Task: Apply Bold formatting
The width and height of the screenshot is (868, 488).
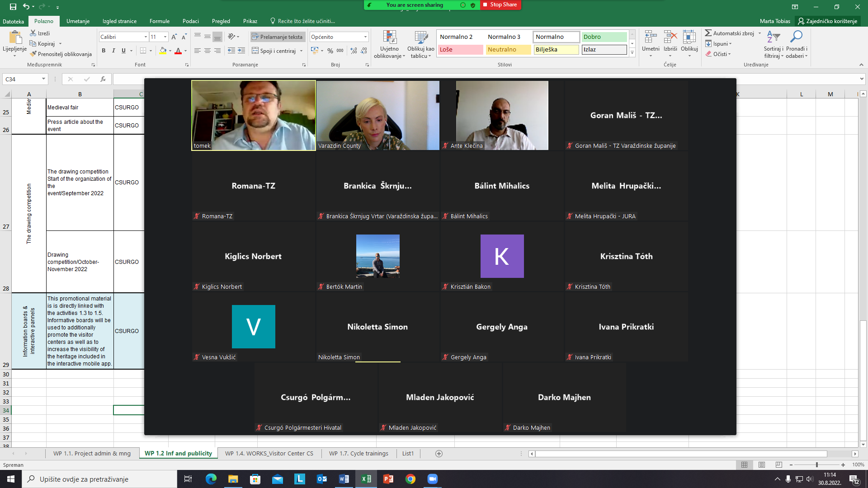Action: (x=104, y=51)
